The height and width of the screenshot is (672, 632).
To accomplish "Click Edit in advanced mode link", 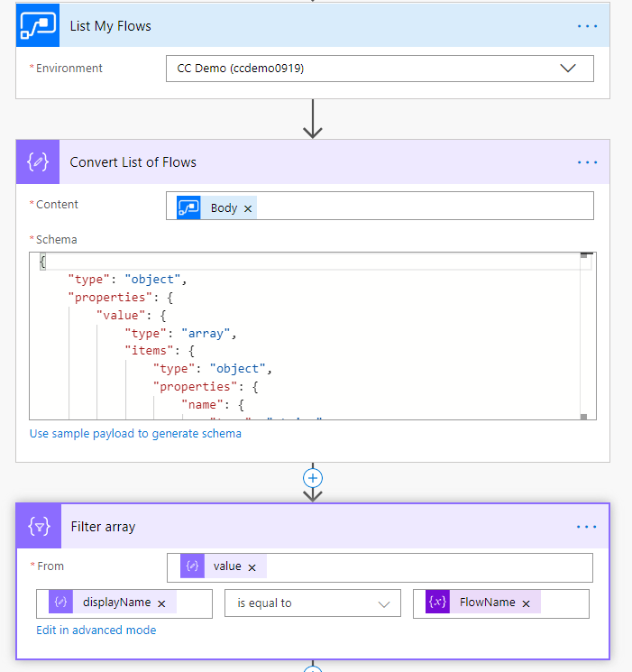I will click(96, 631).
